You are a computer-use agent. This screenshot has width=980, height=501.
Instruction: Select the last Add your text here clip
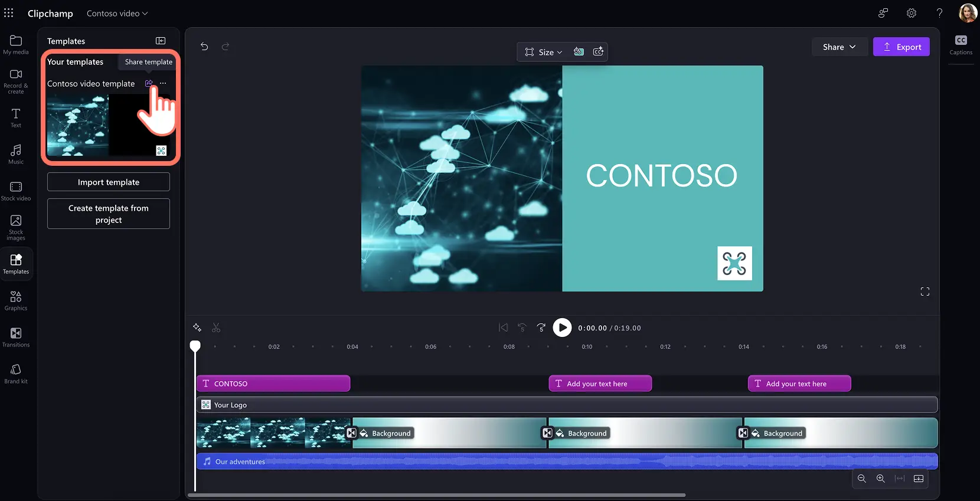click(799, 384)
